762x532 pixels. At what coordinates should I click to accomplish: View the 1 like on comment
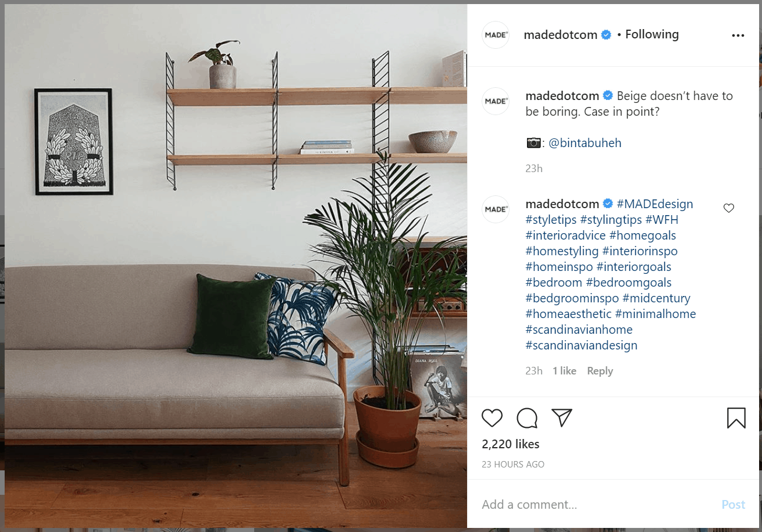(x=564, y=371)
